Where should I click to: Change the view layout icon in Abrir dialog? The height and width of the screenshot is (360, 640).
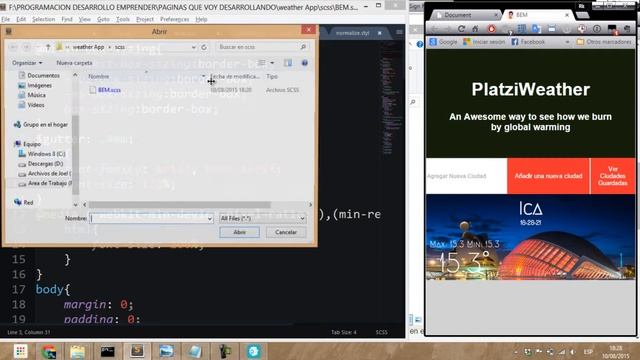[x=262, y=63]
